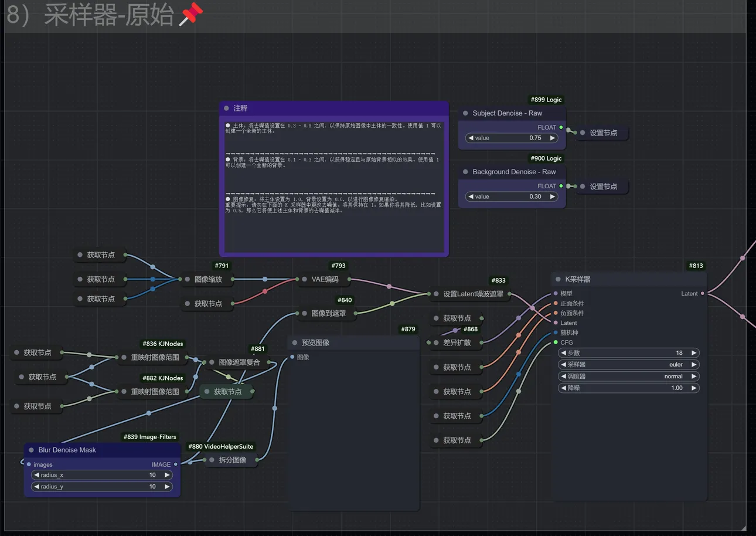Click the FLOAT output port of Subject Denoise
The width and height of the screenshot is (756, 536).
(561, 127)
